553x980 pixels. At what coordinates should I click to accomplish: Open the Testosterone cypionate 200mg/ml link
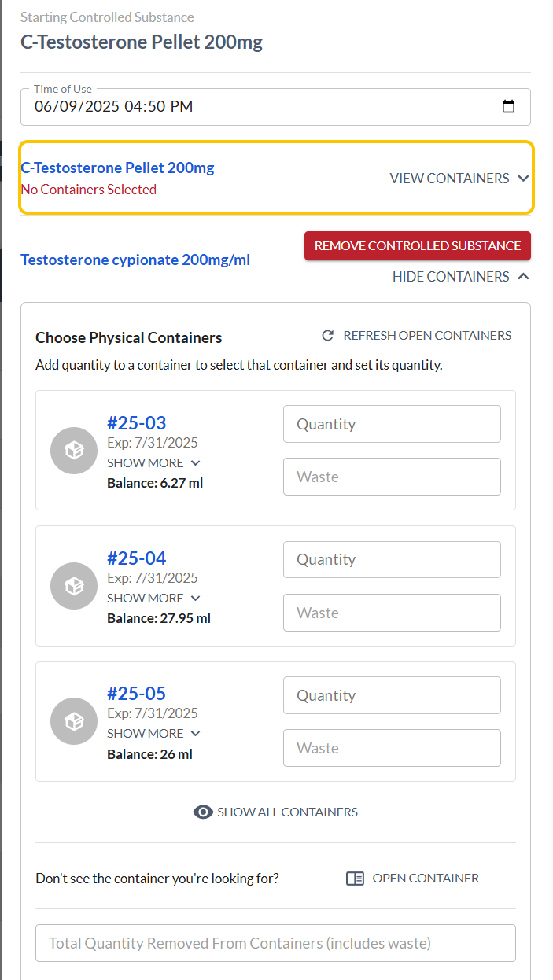coord(135,260)
